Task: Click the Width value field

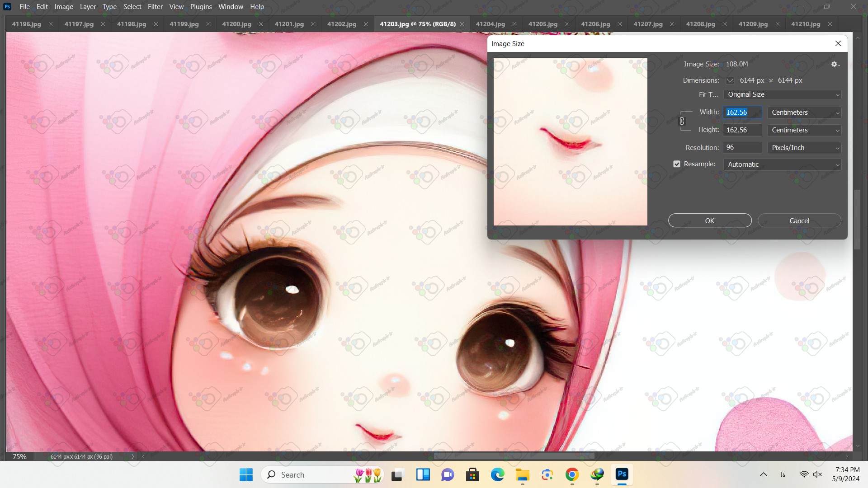Action: [x=742, y=113]
